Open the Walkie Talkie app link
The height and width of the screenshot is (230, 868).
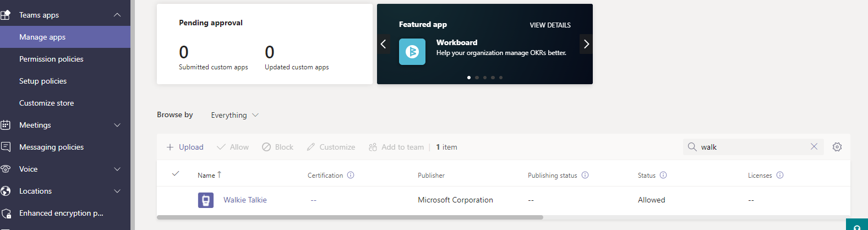[245, 200]
